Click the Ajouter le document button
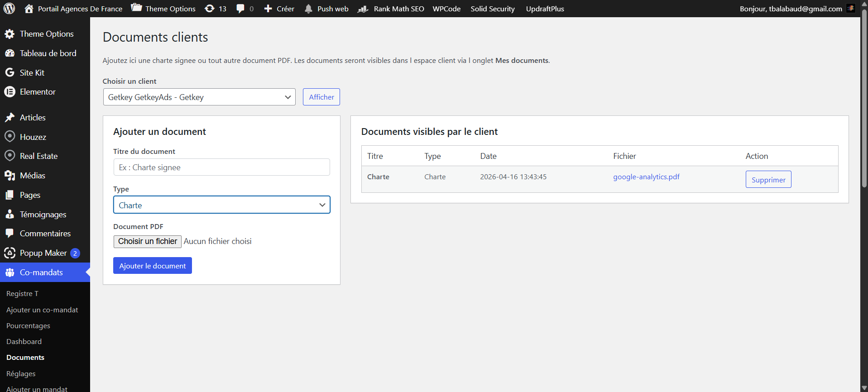 [x=153, y=266]
